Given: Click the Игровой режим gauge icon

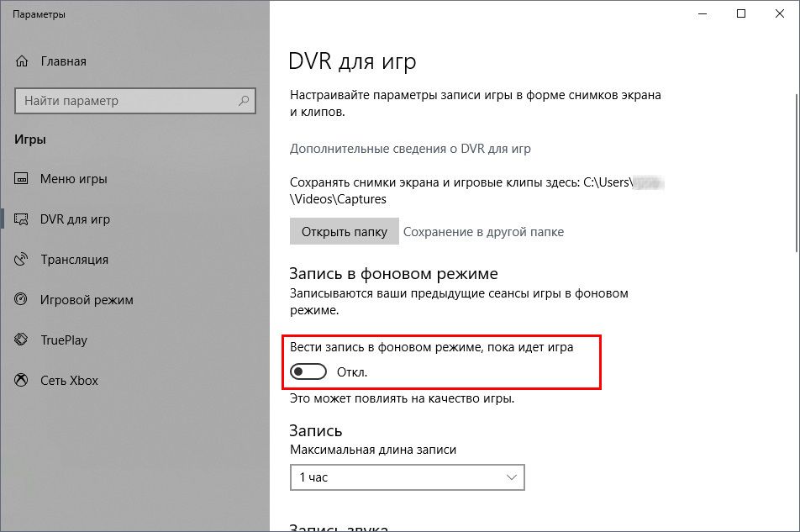Looking at the screenshot, I should [x=22, y=300].
